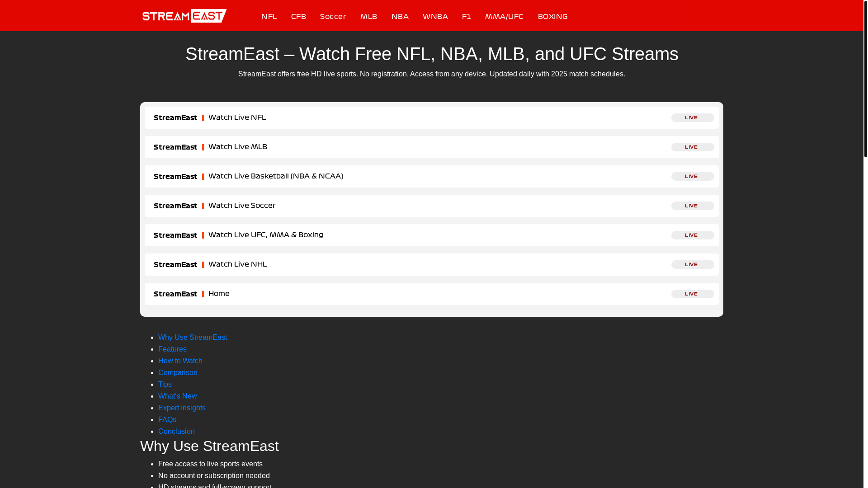Select NBA in the navigation bar
Screen dimensions: 868x488
click(x=400, y=17)
